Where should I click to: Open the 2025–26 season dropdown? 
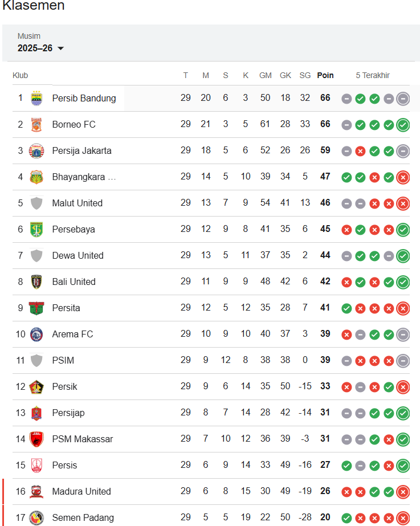[x=40, y=48]
